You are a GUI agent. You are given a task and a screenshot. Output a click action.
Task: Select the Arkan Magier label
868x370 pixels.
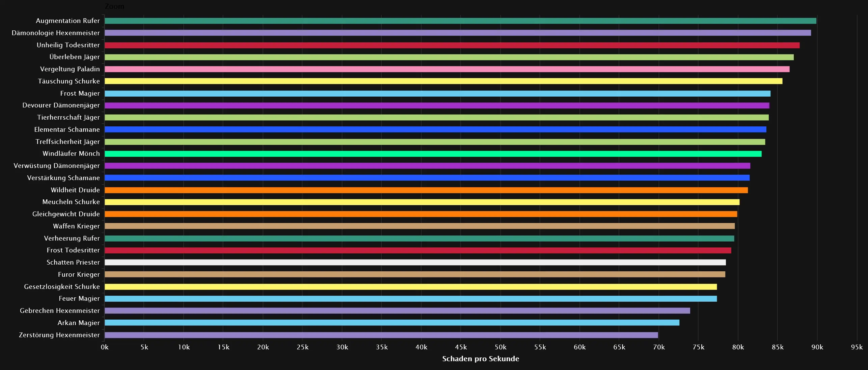(78, 323)
